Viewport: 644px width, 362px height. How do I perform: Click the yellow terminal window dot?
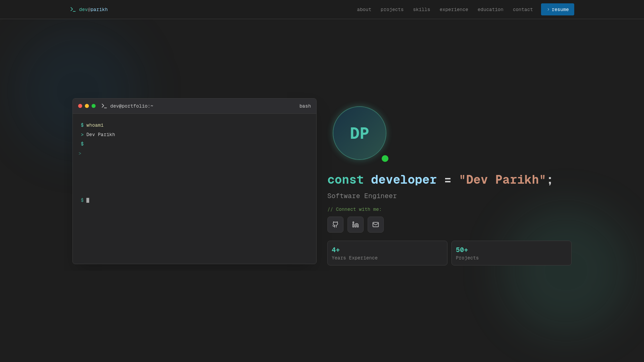pyautogui.click(x=87, y=106)
